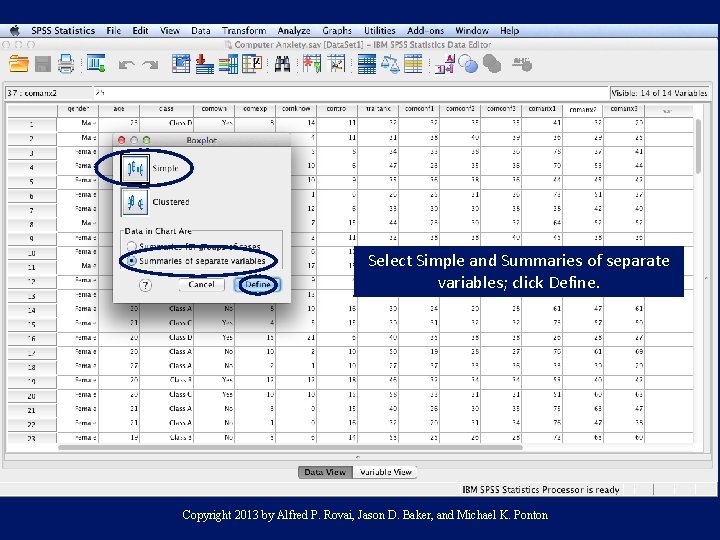Open the Transform menu

pyautogui.click(x=244, y=31)
